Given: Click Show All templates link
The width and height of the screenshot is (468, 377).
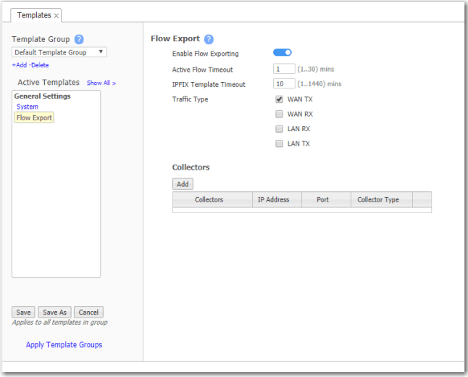Looking at the screenshot, I should tap(101, 83).
